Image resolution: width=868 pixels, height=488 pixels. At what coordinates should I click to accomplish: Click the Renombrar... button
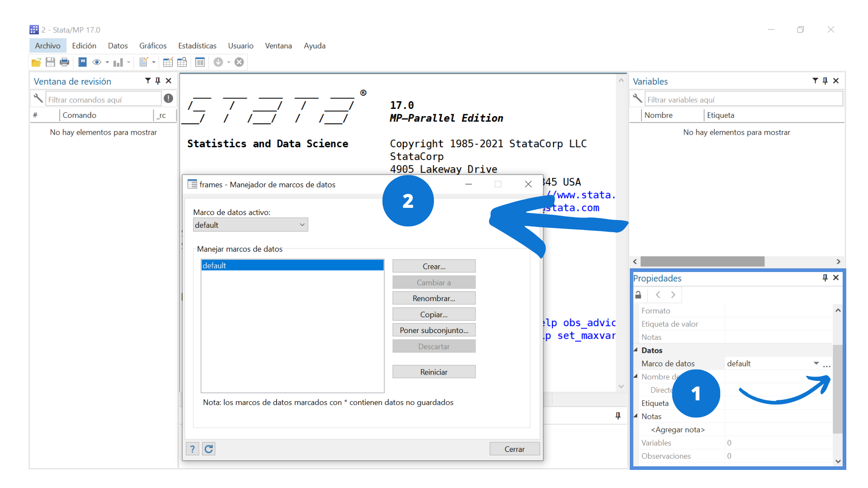click(434, 298)
